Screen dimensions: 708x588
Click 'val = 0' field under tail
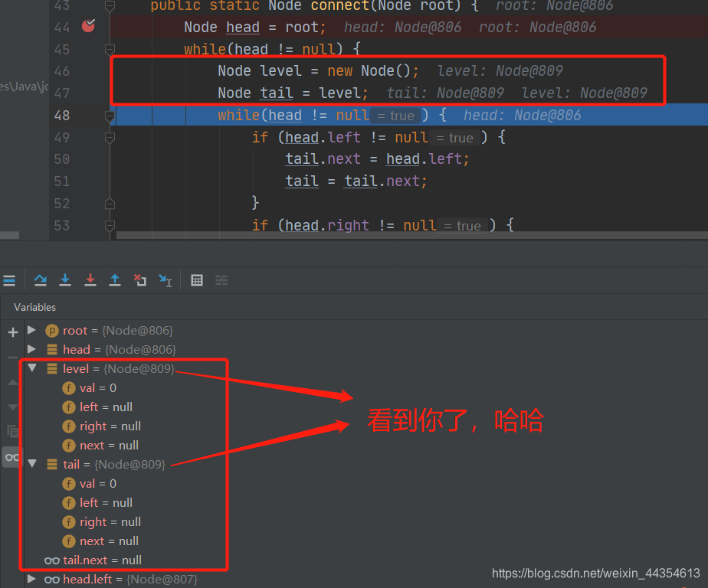click(x=90, y=484)
